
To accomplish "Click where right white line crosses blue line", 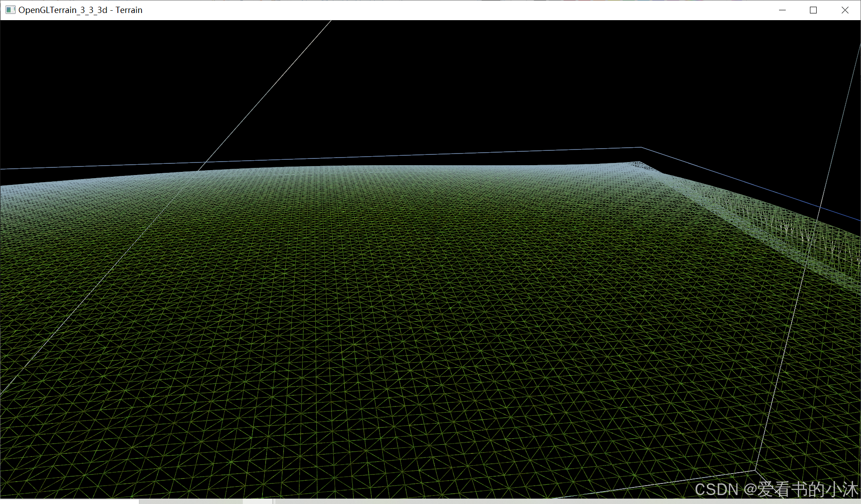I will (x=821, y=207).
